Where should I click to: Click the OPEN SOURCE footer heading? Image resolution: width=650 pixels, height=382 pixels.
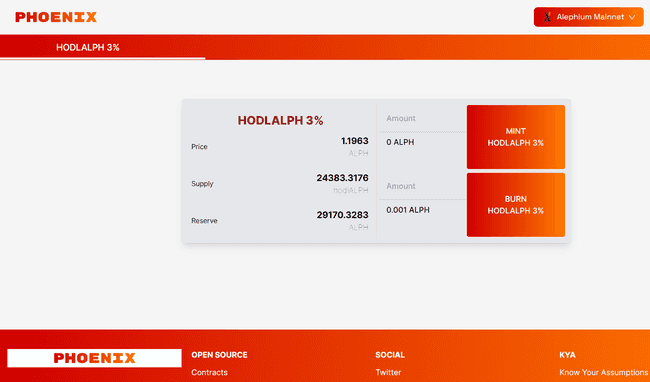click(219, 355)
